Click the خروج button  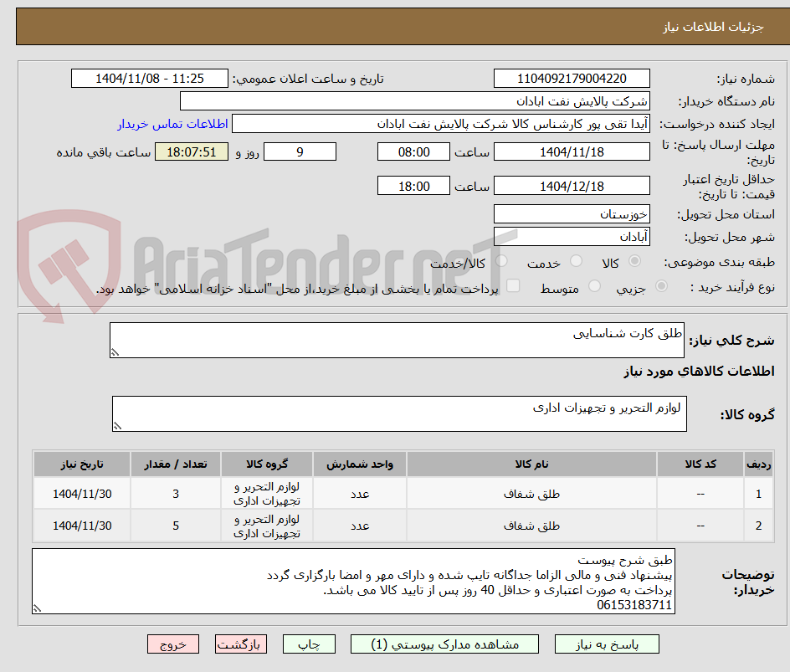coord(173,644)
